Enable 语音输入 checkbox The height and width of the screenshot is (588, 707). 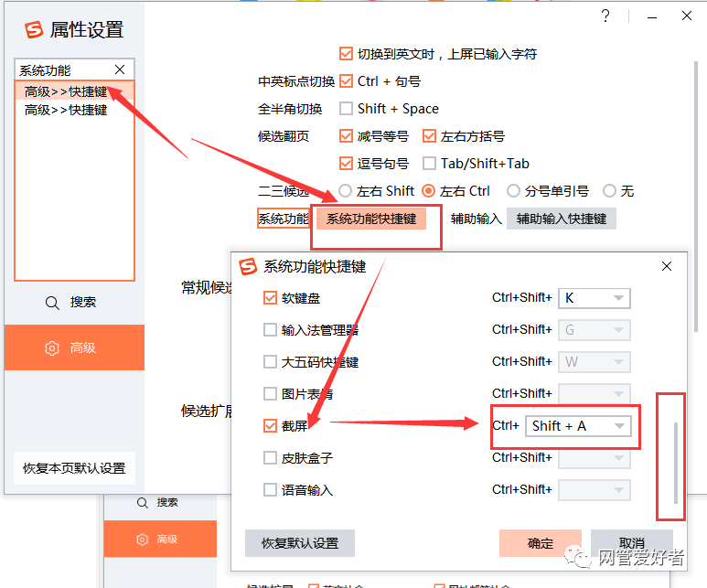[x=270, y=490]
